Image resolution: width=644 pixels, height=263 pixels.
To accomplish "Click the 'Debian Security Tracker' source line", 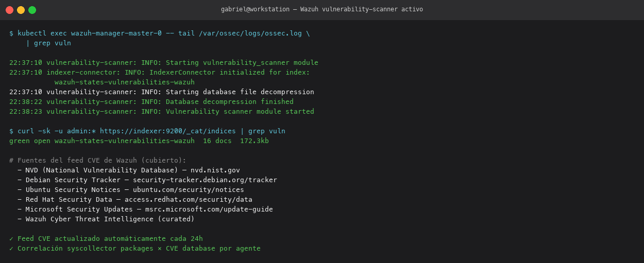I will click(147, 180).
